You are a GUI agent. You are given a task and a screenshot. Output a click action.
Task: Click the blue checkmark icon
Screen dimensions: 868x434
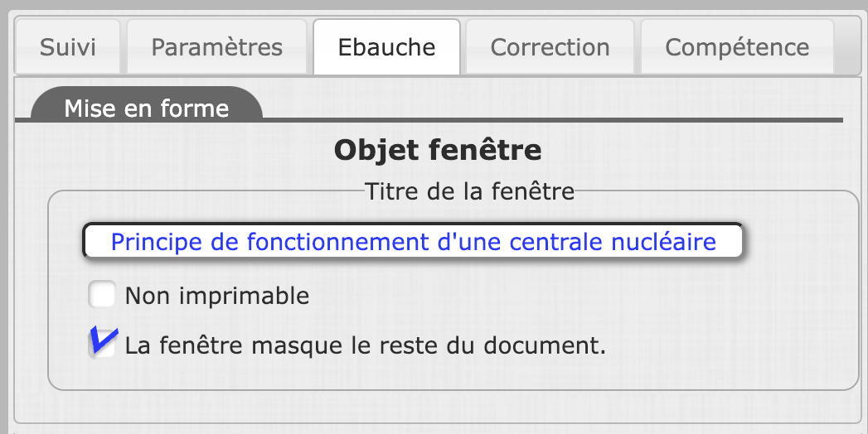point(103,339)
